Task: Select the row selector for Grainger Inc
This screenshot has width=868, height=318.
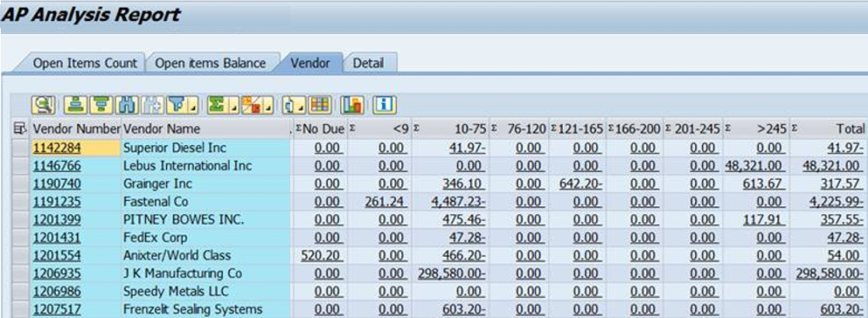Action: (x=20, y=184)
